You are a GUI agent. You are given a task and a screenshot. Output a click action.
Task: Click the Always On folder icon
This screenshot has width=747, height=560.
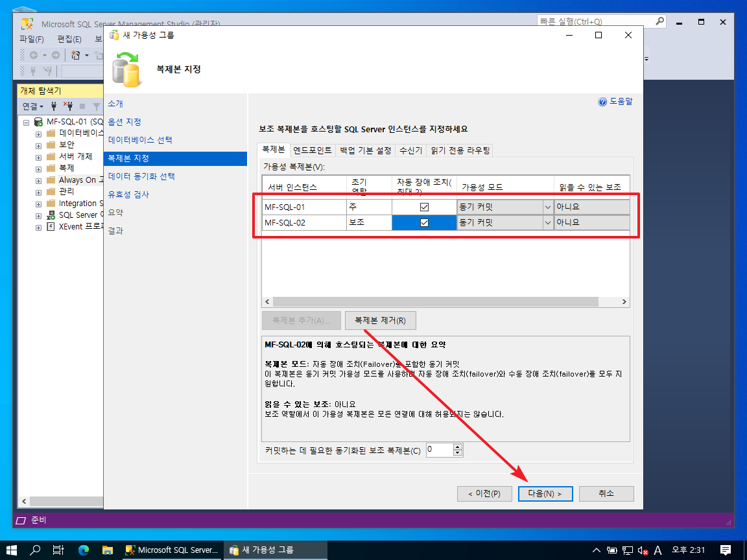coord(51,180)
